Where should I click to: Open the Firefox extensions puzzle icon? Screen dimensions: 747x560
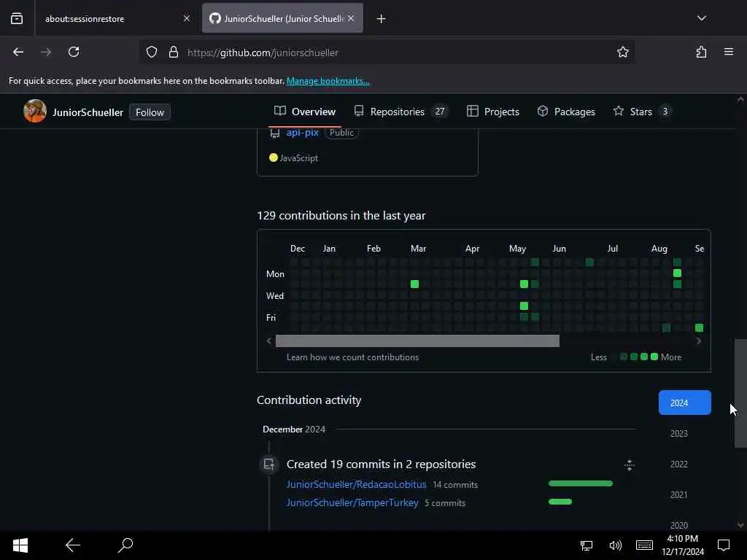(701, 52)
